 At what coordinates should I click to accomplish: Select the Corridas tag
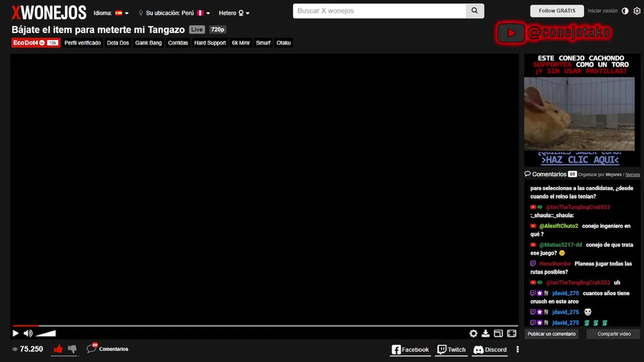click(178, 43)
